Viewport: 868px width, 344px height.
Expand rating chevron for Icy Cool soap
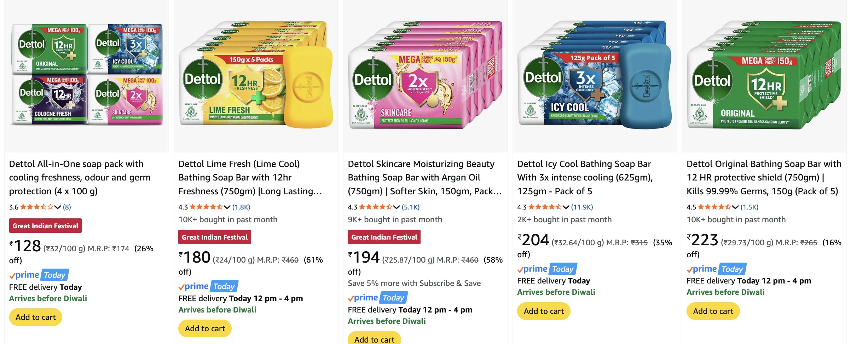click(566, 207)
